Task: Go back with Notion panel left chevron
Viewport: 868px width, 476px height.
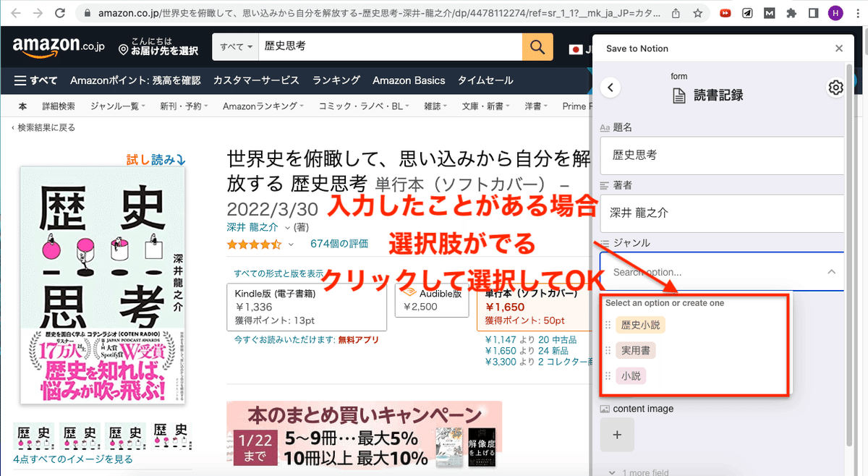Action: pyautogui.click(x=611, y=88)
